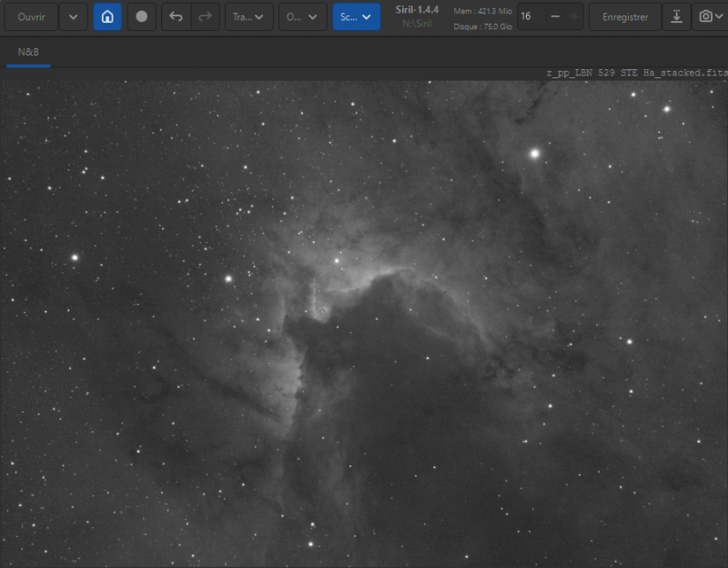Click the home working-directory icon
Viewport: 728px width, 568px height.
coord(107,16)
